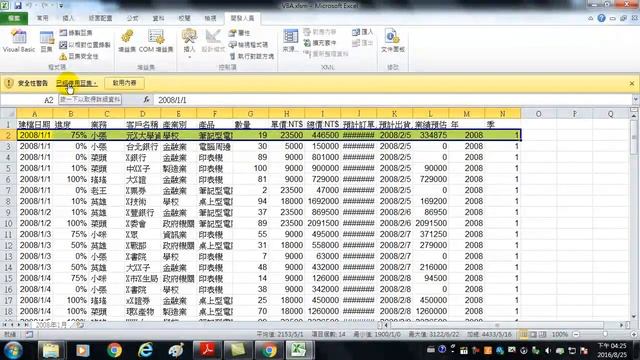The width and height of the screenshot is (640, 360).
Task: Open the Visual Basic editor
Action: [18, 40]
